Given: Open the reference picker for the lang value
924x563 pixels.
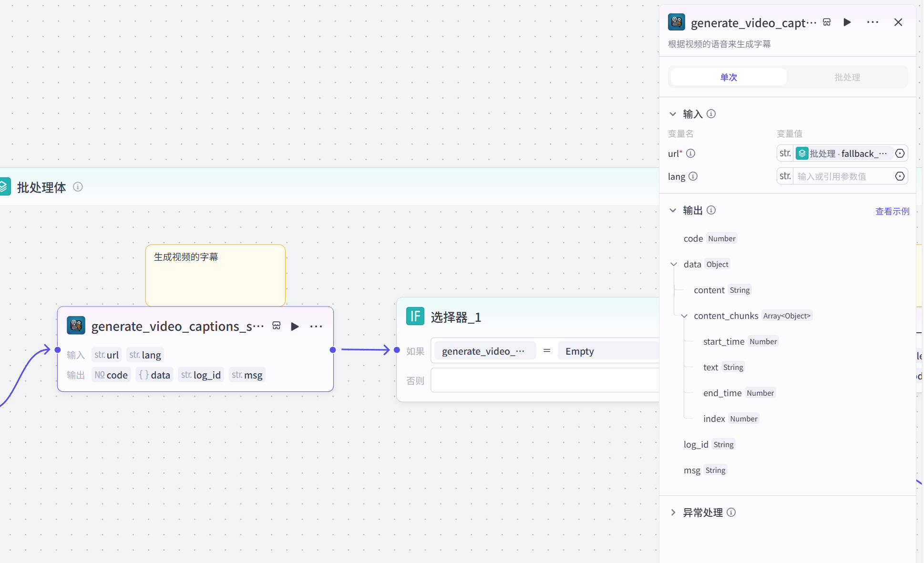Looking at the screenshot, I should click(900, 176).
